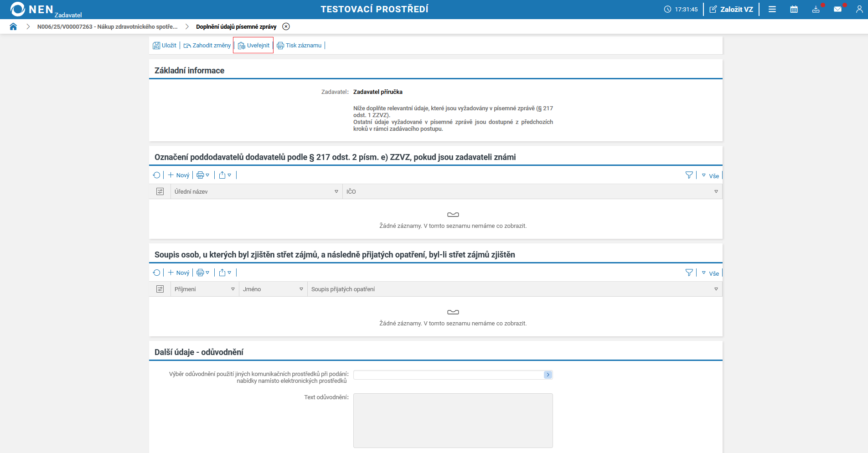Open the main navigation hamburger menu

[x=772, y=9]
